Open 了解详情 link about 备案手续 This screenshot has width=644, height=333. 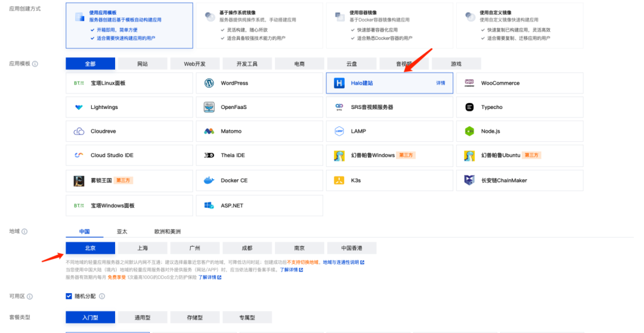[x=292, y=270]
